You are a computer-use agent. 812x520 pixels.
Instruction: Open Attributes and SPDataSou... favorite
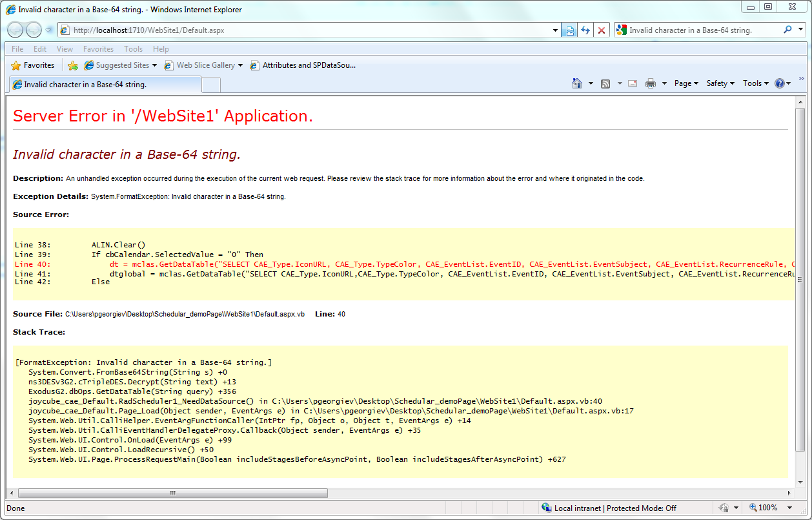[x=303, y=65]
